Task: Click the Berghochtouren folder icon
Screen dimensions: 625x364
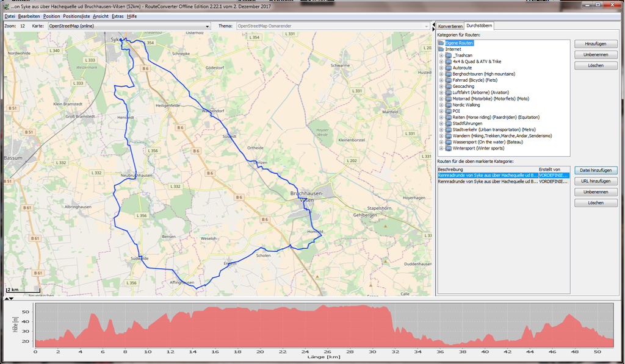Action: [x=449, y=74]
